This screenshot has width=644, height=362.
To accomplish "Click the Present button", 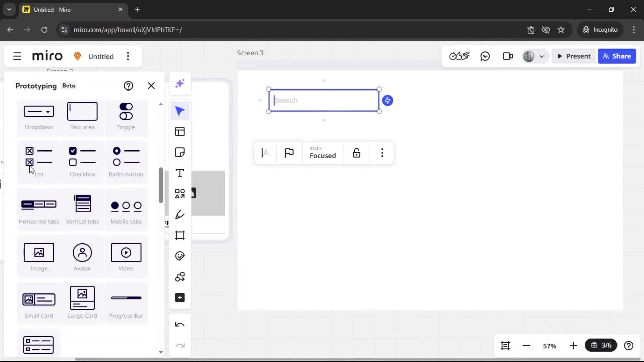I will tap(574, 56).
